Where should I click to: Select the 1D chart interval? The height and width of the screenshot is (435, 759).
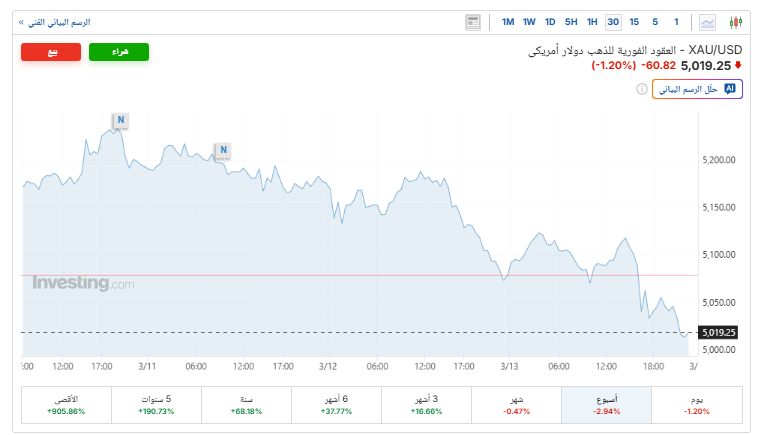coord(550,22)
